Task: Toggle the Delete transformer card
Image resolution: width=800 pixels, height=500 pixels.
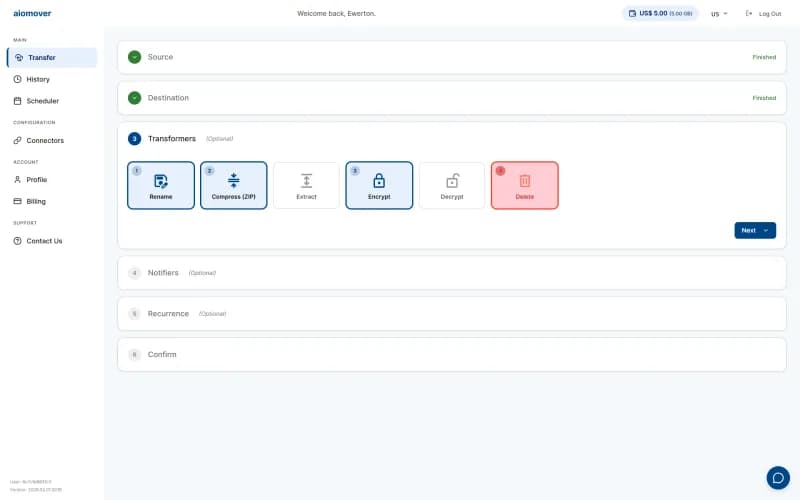Action: (x=524, y=185)
